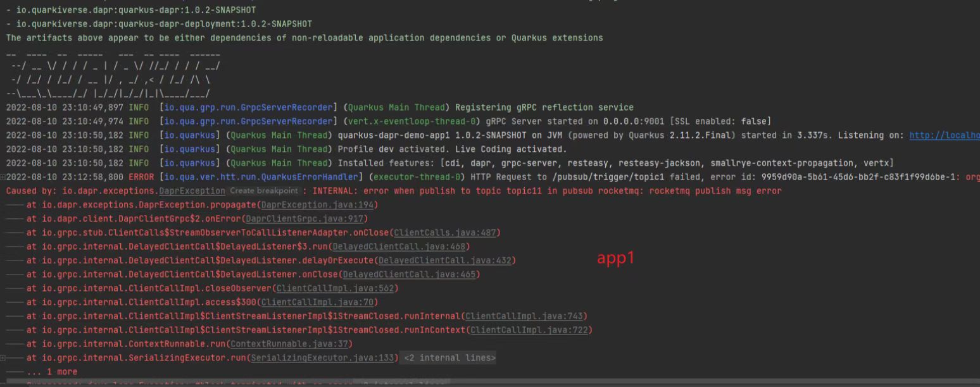This screenshot has width=980, height=387.
Task: Click "Live Coding activated." text
Action: coord(511,149)
